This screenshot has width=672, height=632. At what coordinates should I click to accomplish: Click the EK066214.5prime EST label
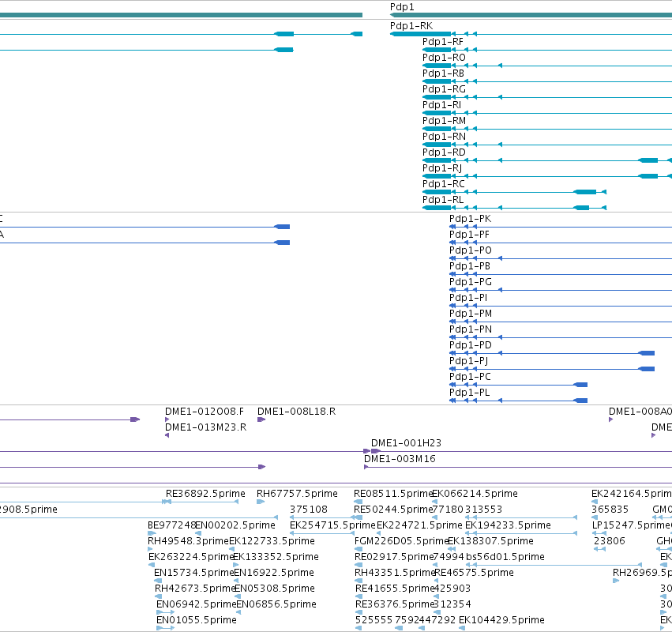pos(475,494)
